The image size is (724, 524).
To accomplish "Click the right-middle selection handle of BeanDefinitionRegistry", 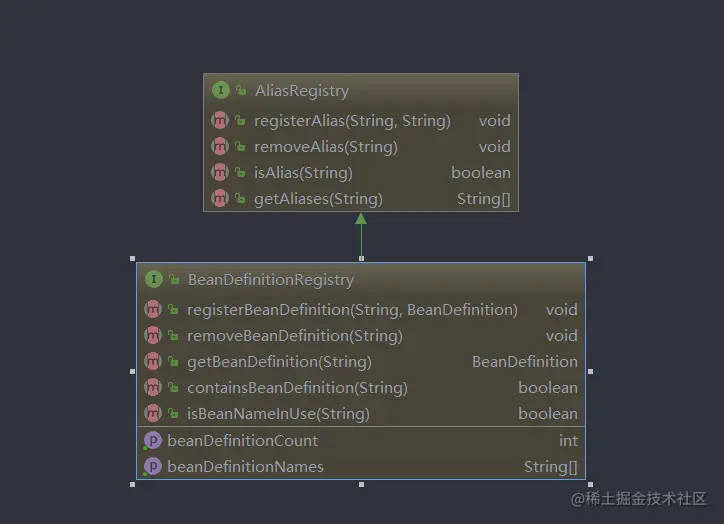I will coord(591,371).
